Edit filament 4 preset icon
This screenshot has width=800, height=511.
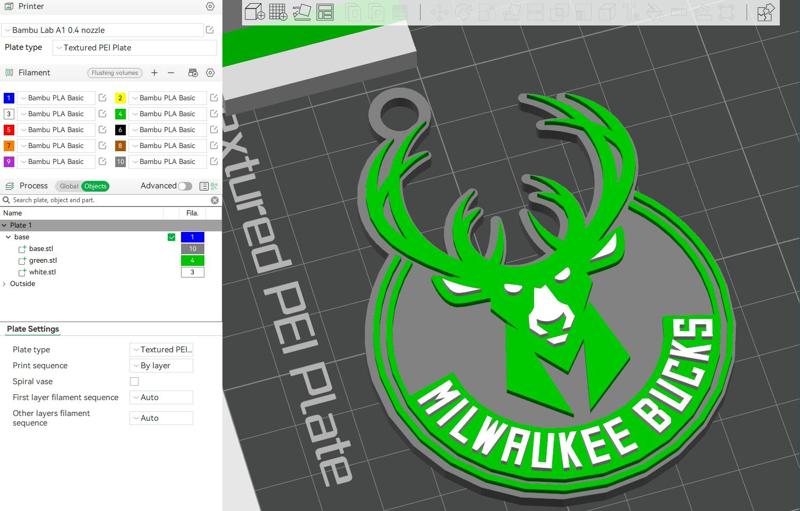(x=214, y=114)
